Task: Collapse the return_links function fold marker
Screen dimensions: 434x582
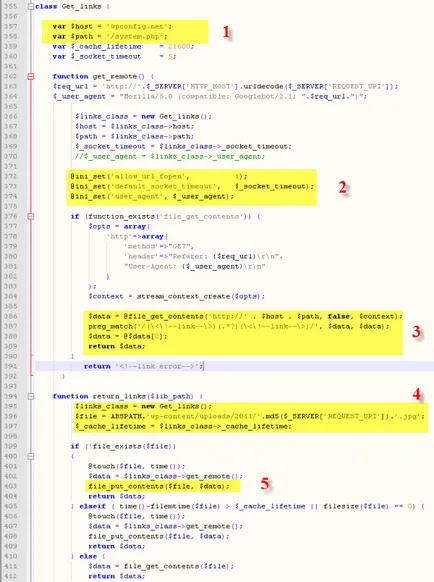Action: [x=31, y=396]
